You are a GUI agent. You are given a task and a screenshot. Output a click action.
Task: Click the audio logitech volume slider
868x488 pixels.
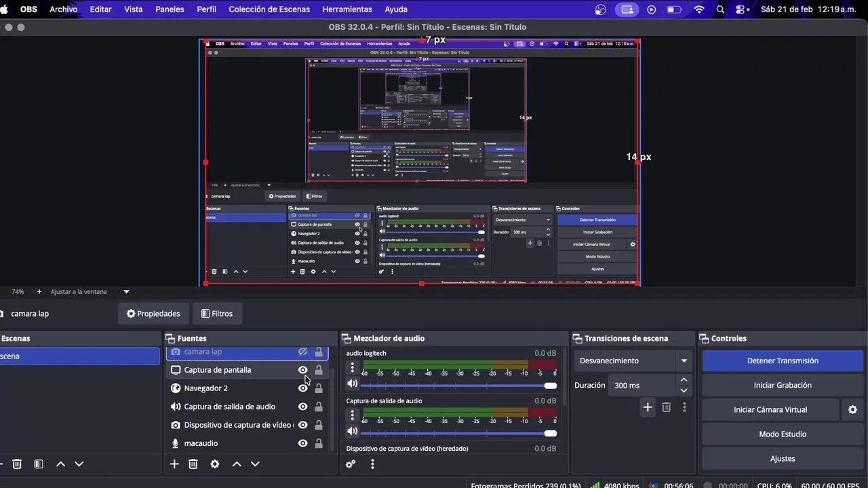458,386
